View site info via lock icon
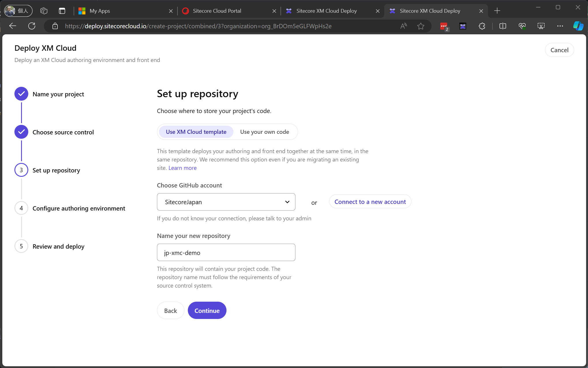Screen dimensions: 588x368 coord(55,26)
